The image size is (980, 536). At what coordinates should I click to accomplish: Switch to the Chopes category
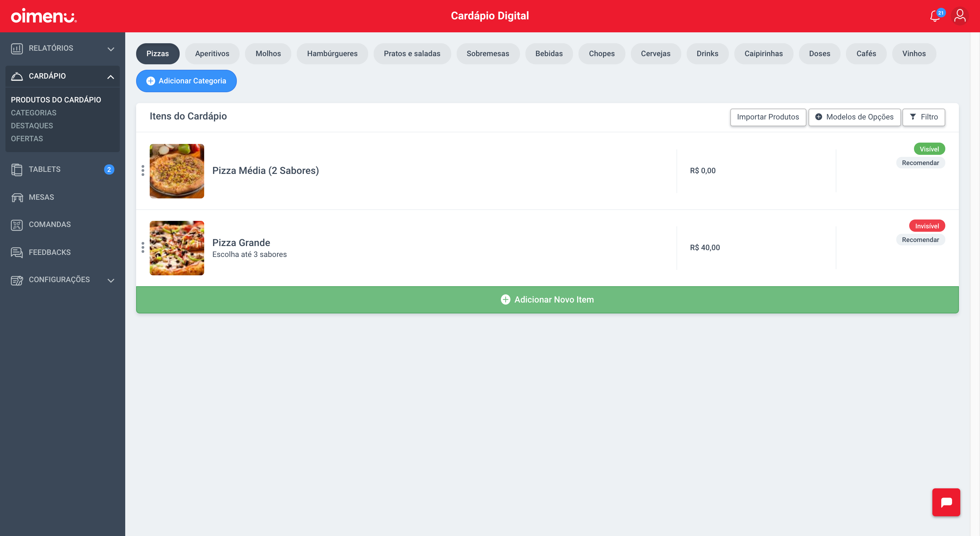602,54
